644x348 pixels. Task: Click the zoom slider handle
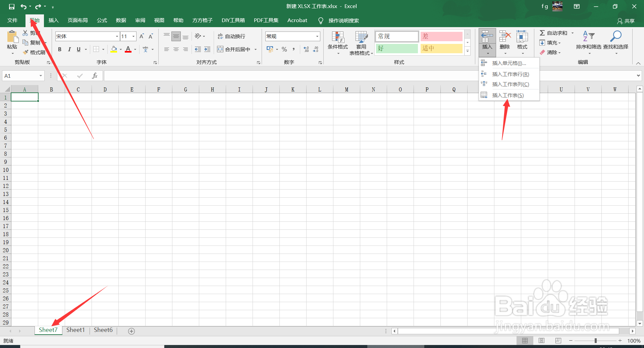(x=596, y=341)
